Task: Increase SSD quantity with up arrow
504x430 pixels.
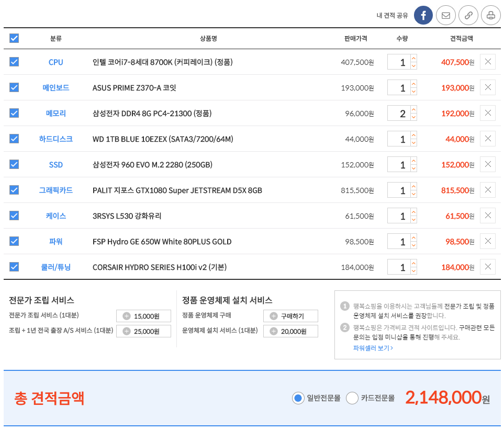Action: click(x=413, y=161)
